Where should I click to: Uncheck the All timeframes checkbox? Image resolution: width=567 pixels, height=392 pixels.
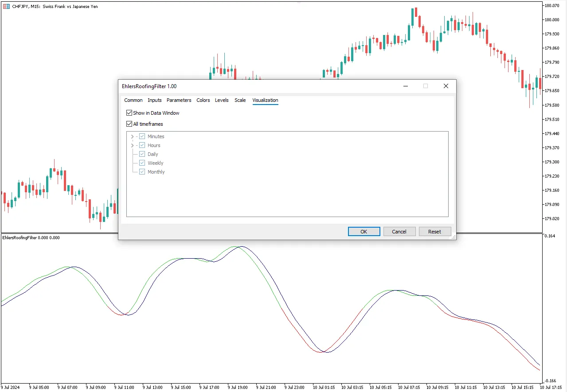[x=129, y=124]
